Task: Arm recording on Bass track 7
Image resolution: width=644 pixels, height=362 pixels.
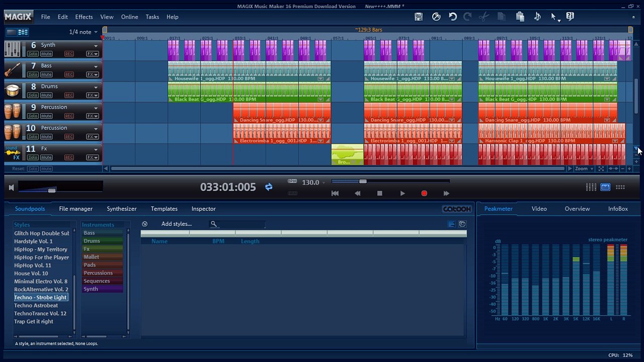Action: pyautogui.click(x=69, y=74)
